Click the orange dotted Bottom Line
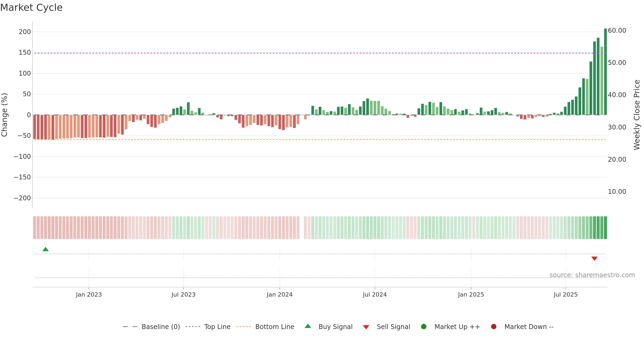The width and height of the screenshot is (644, 362). pos(319,139)
